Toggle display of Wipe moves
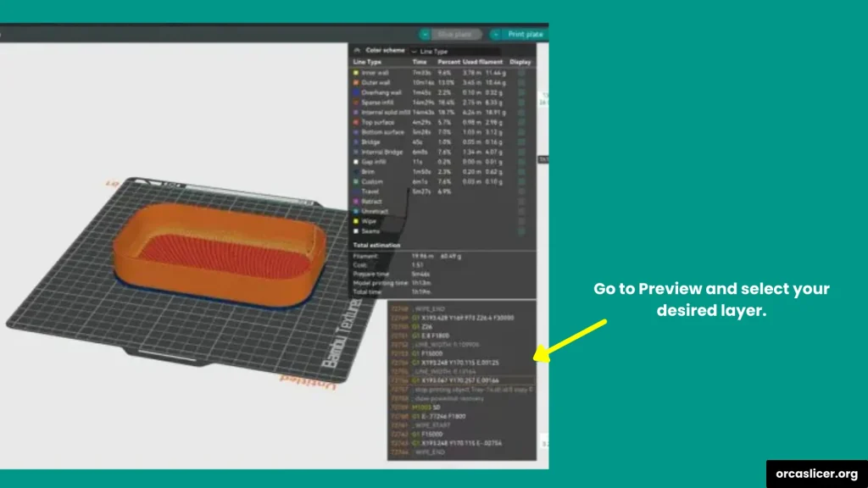The width and height of the screenshot is (868, 488). coord(521,222)
